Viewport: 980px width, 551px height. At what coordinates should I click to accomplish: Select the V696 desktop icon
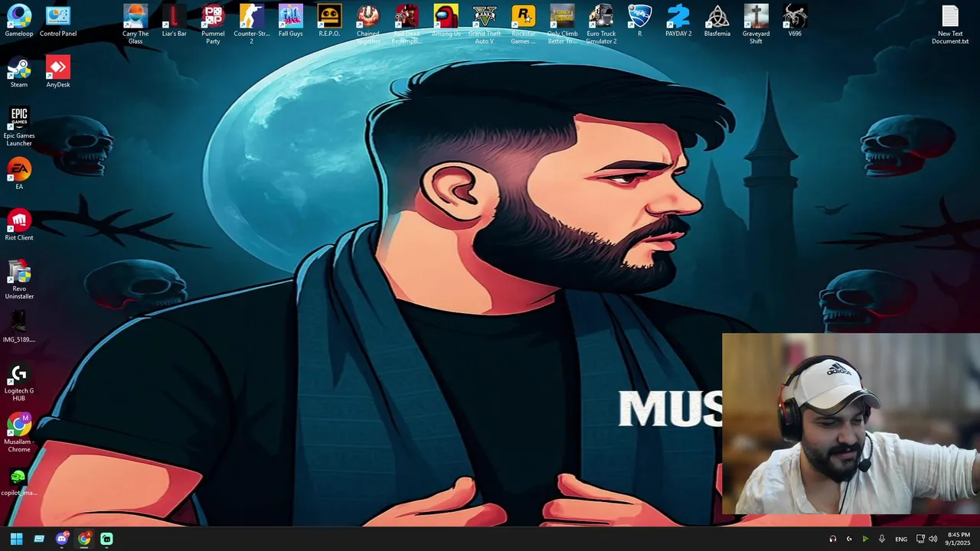pyautogui.click(x=795, y=21)
